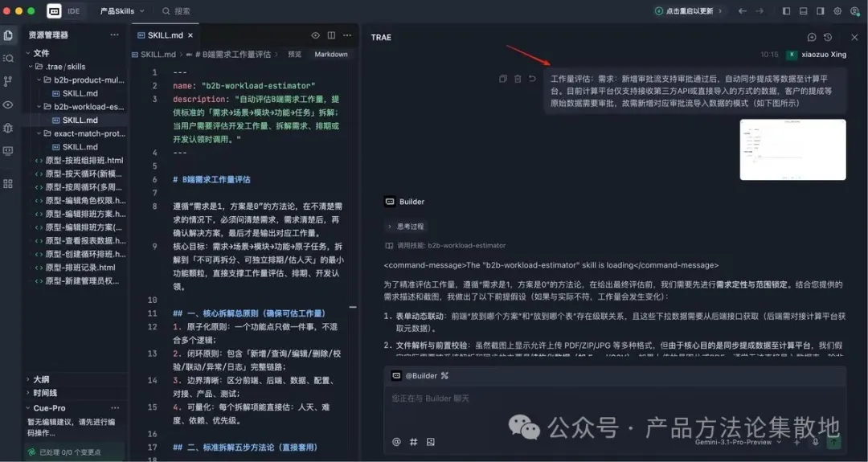Viewport: 868px width, 462px height.
Task: Close the SKILL.md tab
Action: pos(190,35)
